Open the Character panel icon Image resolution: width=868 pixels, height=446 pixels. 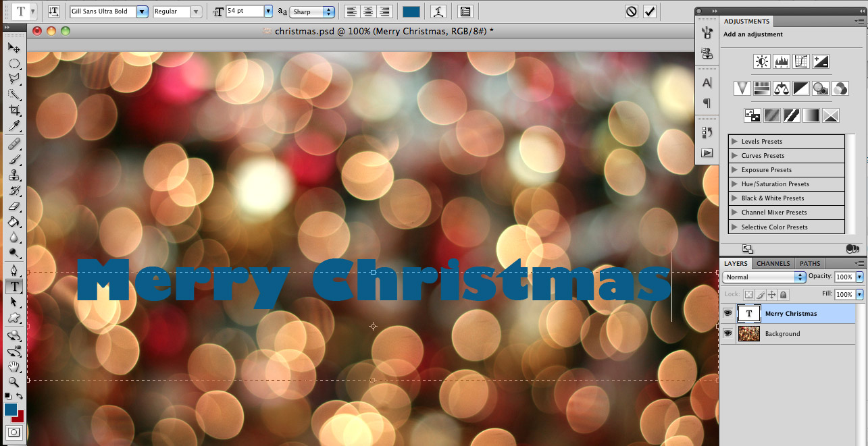(707, 83)
